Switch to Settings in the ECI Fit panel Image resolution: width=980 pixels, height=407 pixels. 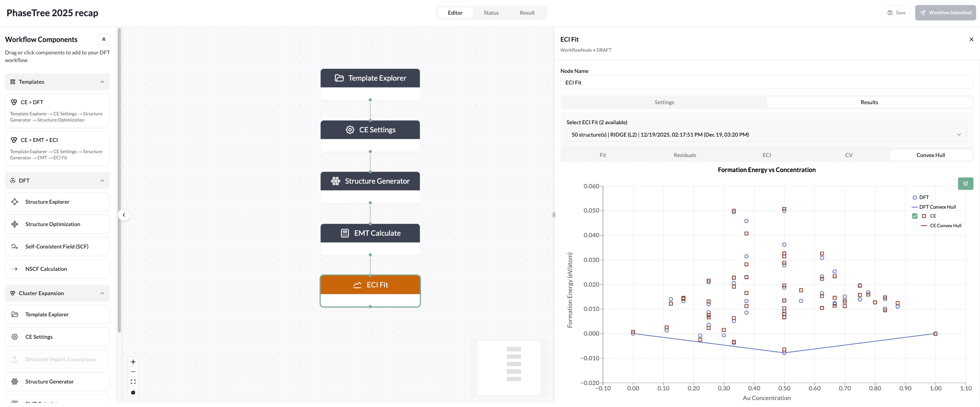pyautogui.click(x=664, y=102)
